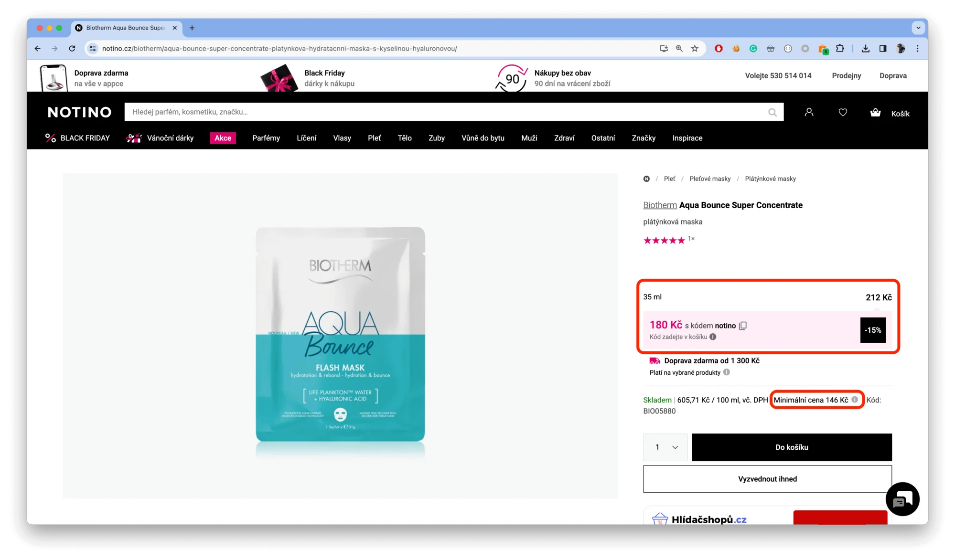Click the search magnifier icon in Notino search
The image size is (955, 560).
[x=772, y=112]
